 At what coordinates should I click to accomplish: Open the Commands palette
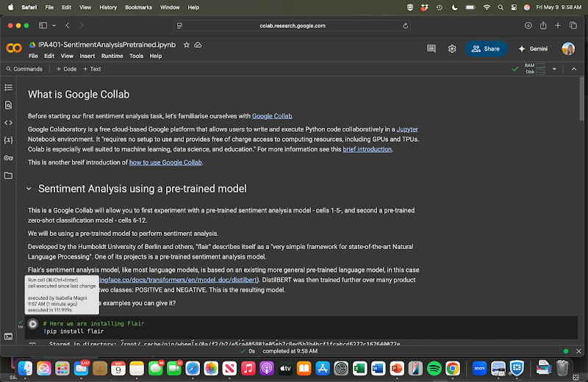[24, 69]
